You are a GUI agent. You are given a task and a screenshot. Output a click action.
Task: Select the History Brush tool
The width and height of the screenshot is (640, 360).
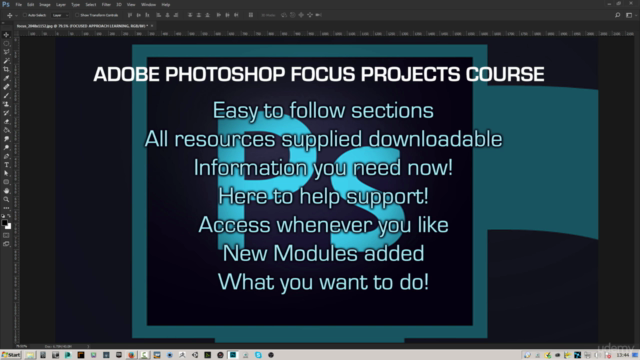tap(6, 113)
